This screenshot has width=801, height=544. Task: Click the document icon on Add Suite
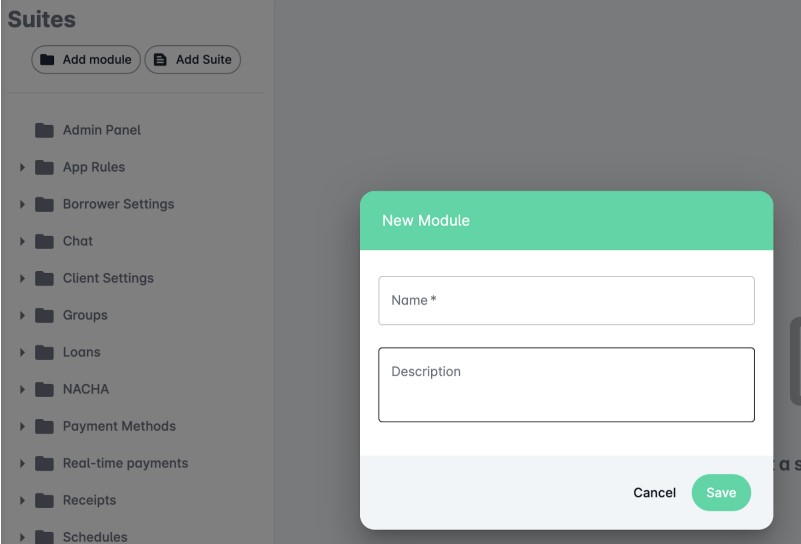coord(160,60)
